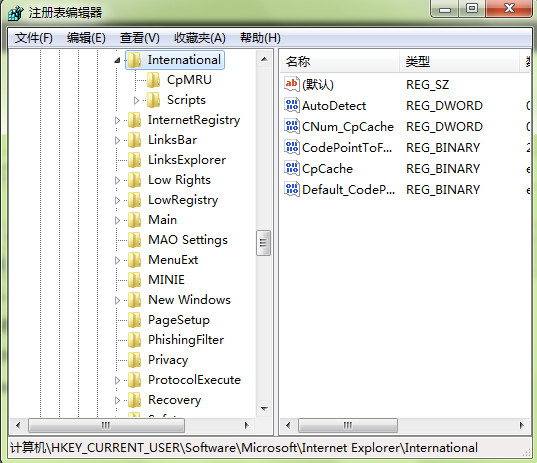Collapse the International key
Image resolution: width=537 pixels, height=463 pixels.
coord(117,61)
